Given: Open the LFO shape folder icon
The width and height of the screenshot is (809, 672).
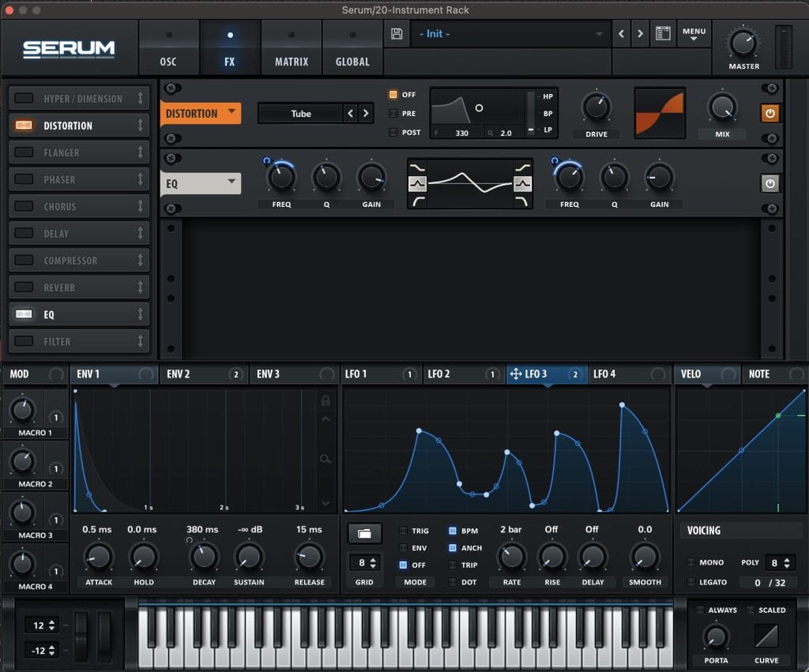Looking at the screenshot, I should [x=364, y=534].
